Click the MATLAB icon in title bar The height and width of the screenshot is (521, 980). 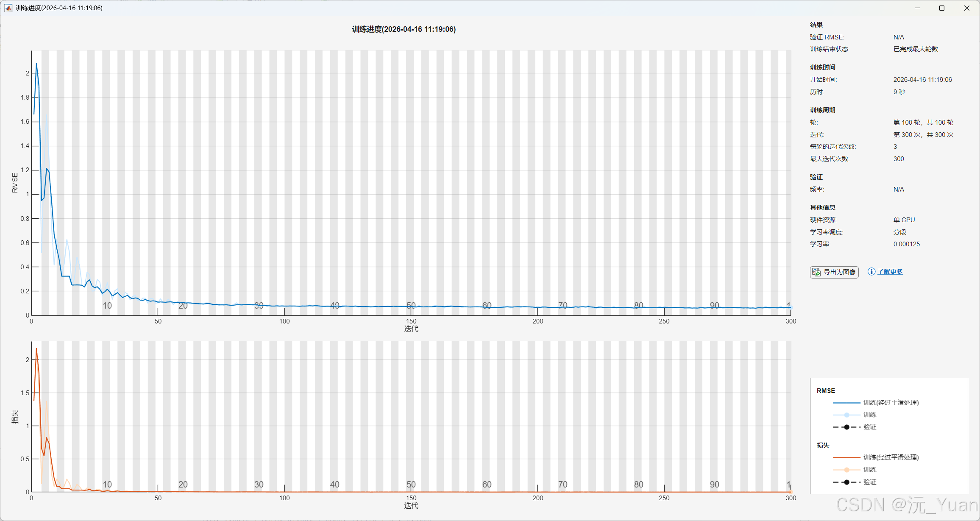click(8, 8)
